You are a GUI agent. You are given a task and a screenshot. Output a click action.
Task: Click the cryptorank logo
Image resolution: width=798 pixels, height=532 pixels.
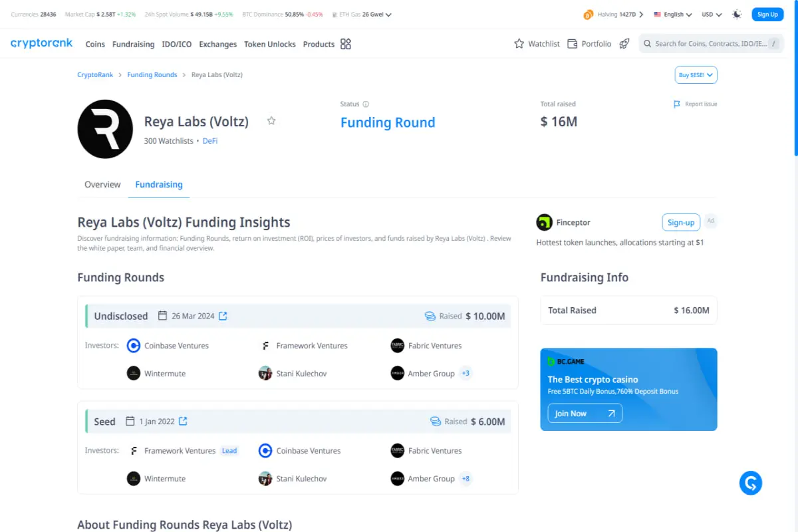(41, 43)
